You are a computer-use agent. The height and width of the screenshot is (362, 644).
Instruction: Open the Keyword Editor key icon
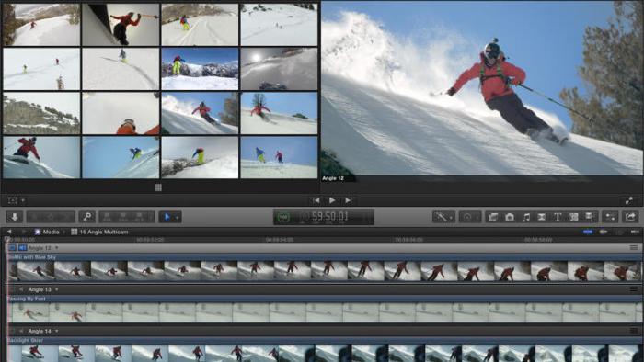(x=87, y=217)
